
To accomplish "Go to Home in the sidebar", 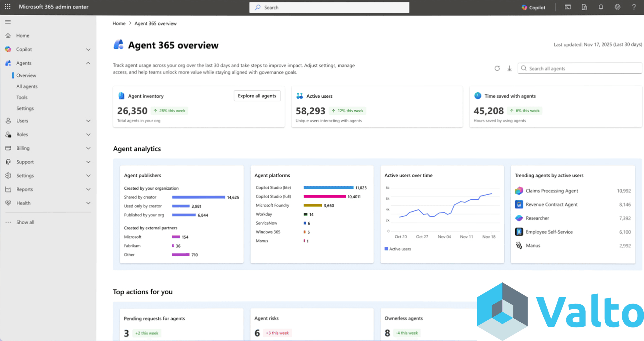I will coord(23,35).
